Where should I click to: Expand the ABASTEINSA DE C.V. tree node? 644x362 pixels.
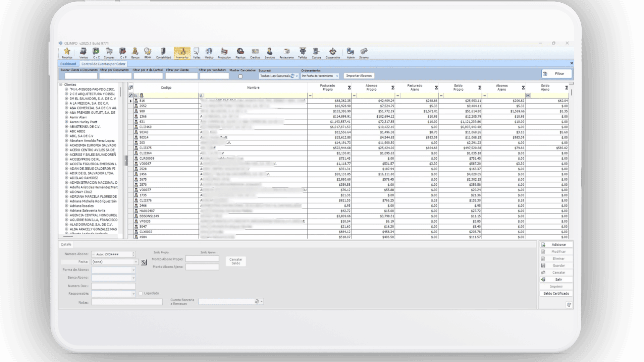[x=66, y=127]
